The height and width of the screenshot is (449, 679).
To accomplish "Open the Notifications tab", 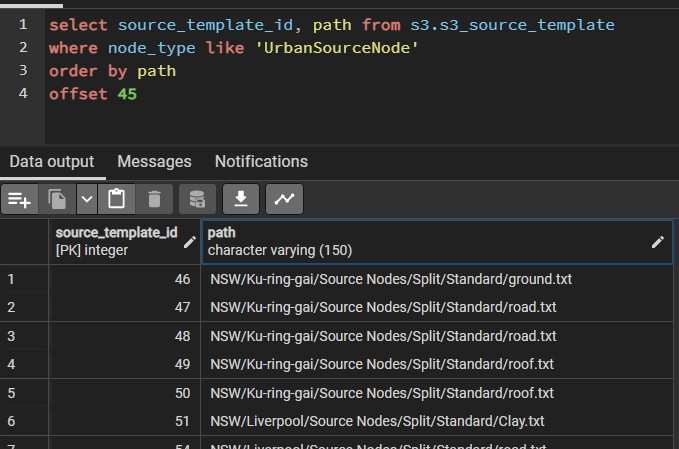I will pos(261,161).
